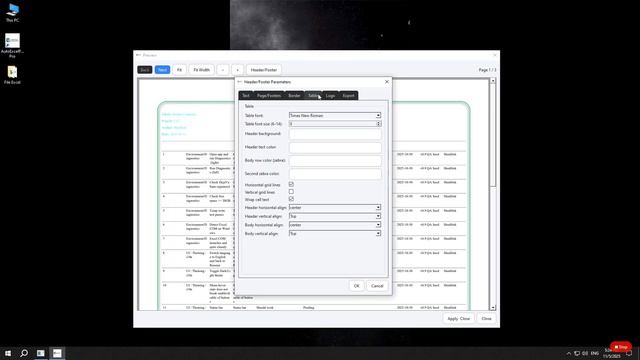
Task: Open Body horizontal align dropdown
Action: pyautogui.click(x=335, y=225)
